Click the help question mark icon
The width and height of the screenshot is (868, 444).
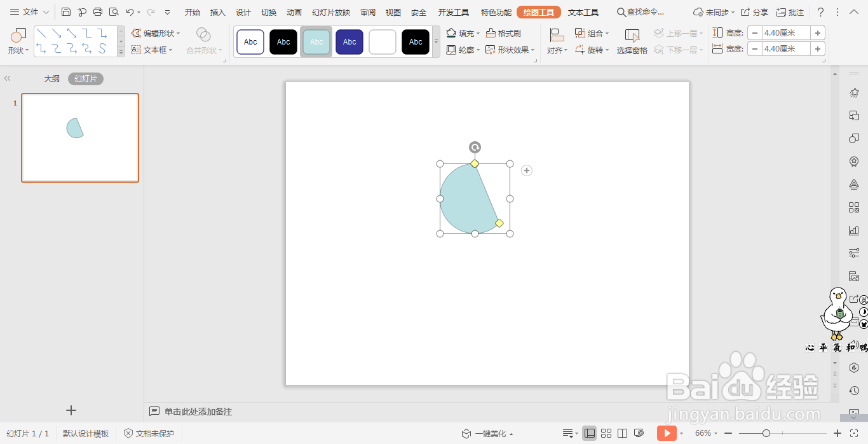tap(820, 12)
